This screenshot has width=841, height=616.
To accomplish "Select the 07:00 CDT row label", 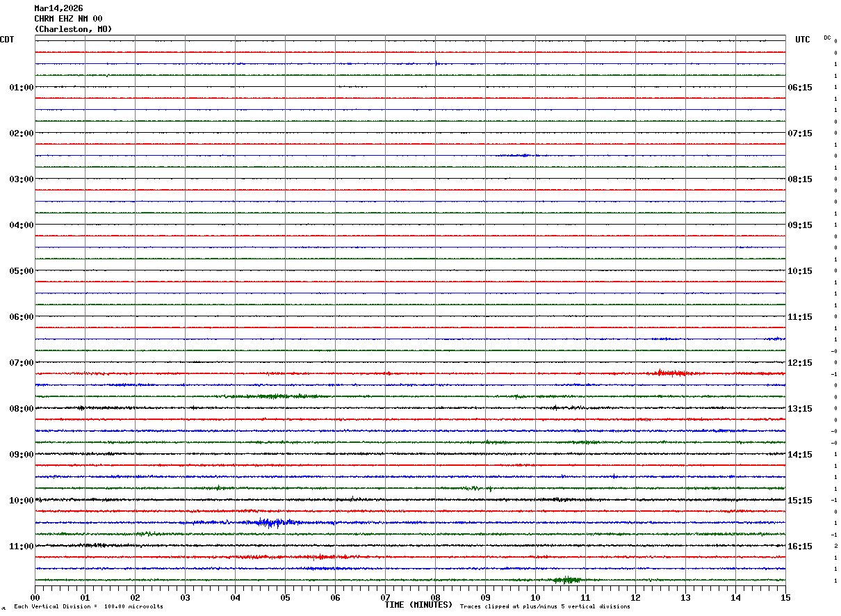I will coord(22,363).
